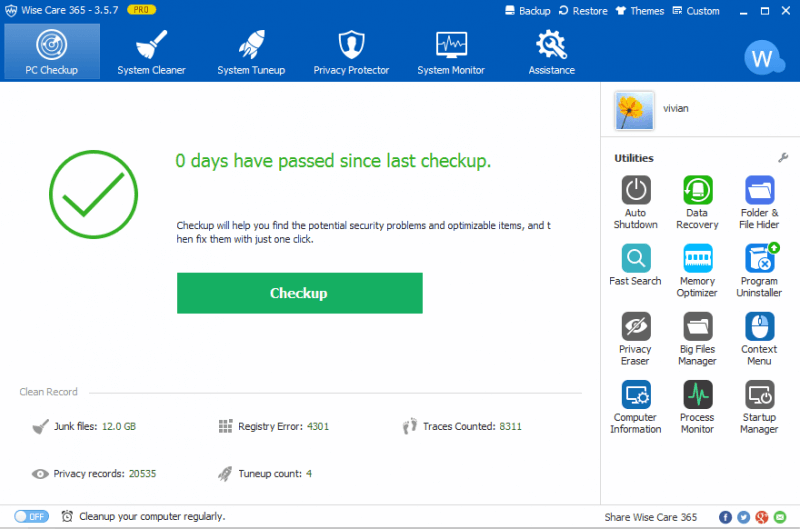Open the System Monitor tab

[451, 52]
